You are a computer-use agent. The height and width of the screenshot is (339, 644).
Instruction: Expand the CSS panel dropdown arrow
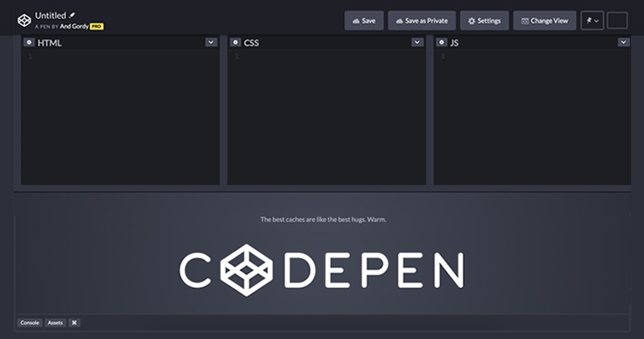pos(418,42)
